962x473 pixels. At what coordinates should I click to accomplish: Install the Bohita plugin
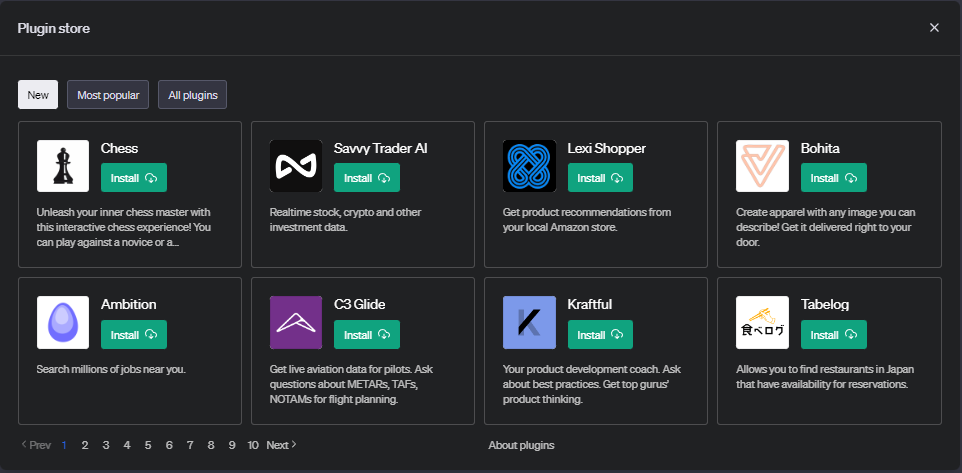coord(834,178)
